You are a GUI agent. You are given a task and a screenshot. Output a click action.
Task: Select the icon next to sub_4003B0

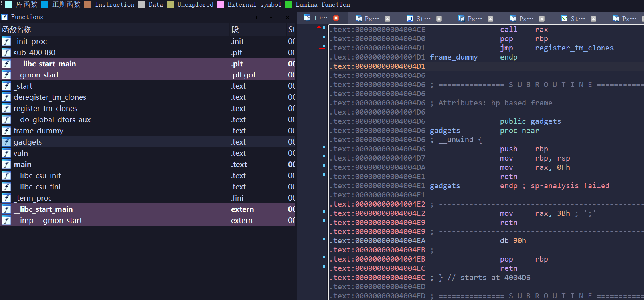(6, 52)
